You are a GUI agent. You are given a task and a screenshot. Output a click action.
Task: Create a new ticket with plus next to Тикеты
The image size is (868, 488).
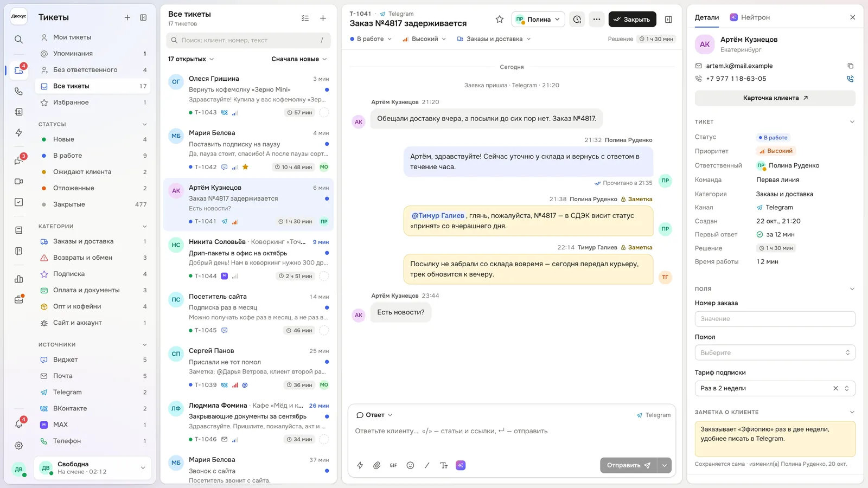[x=127, y=17]
